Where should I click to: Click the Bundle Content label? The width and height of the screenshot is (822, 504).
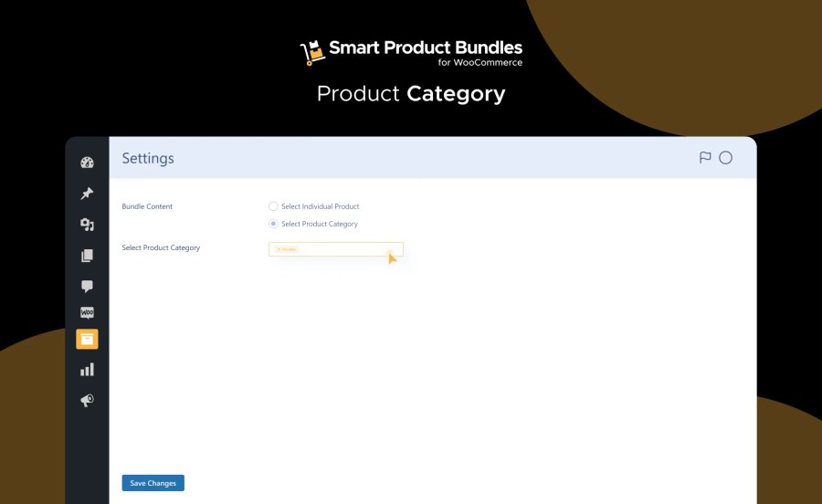[147, 206]
